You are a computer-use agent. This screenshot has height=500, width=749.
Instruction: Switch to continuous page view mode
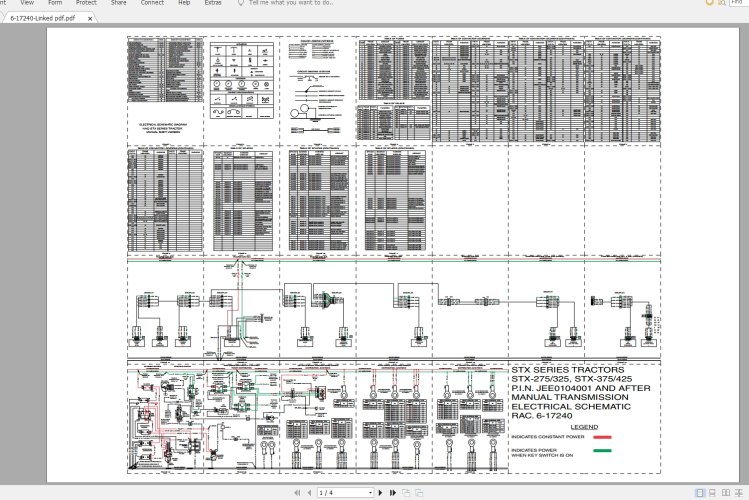pos(712,493)
